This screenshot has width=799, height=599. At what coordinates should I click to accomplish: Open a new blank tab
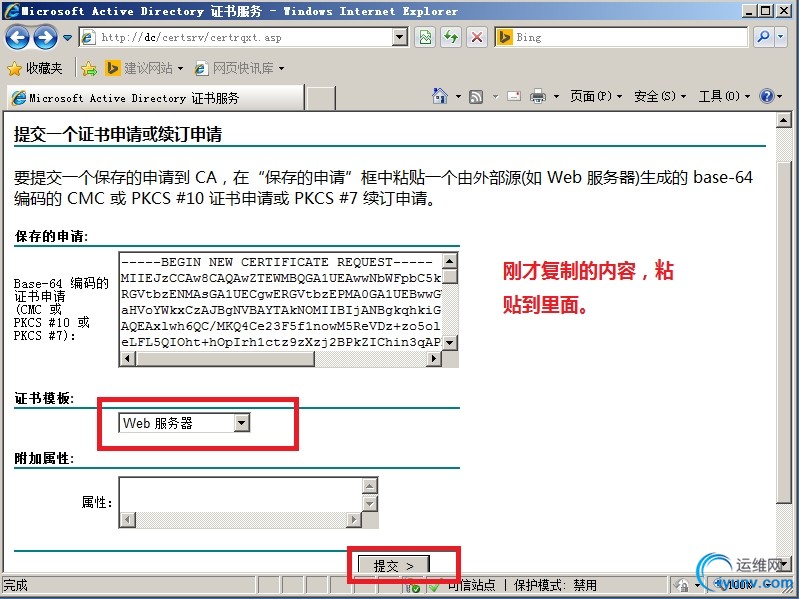(x=321, y=98)
